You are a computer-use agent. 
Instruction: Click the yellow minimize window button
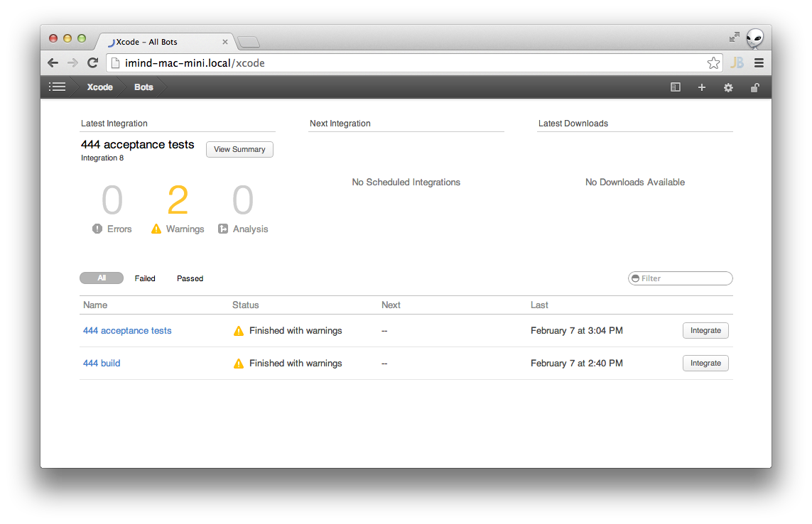coord(67,38)
